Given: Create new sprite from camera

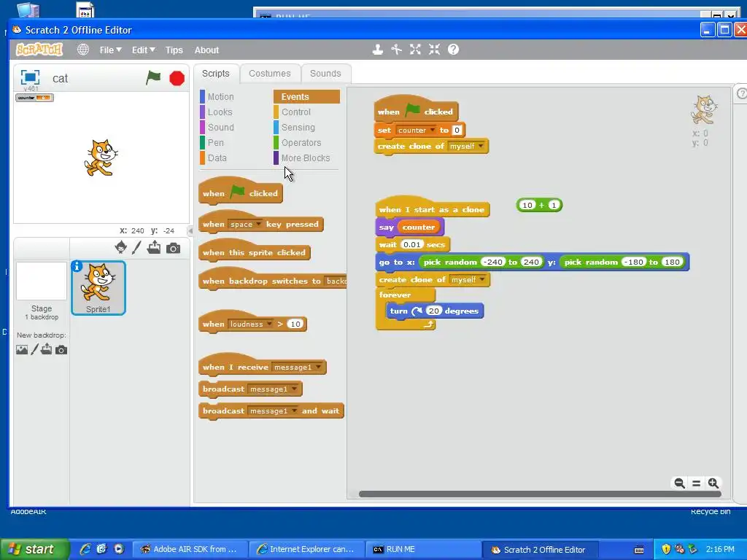Looking at the screenshot, I should 173,248.
